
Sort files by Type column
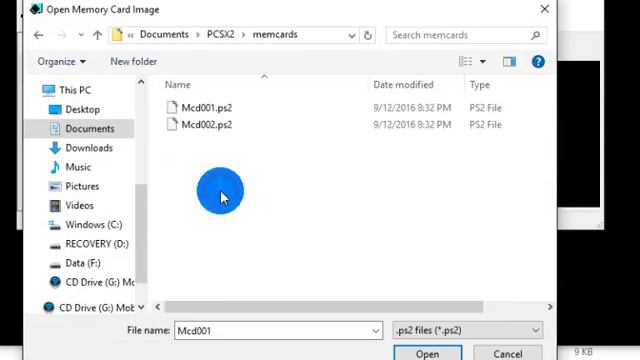pyautogui.click(x=480, y=84)
